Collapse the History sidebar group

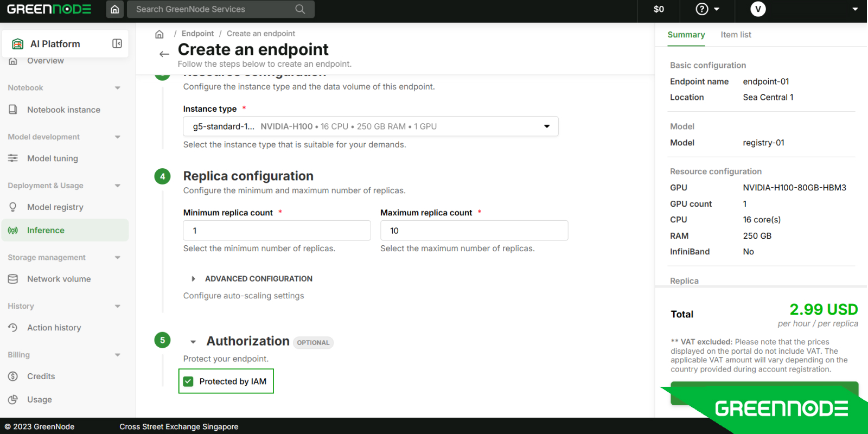[x=118, y=307]
